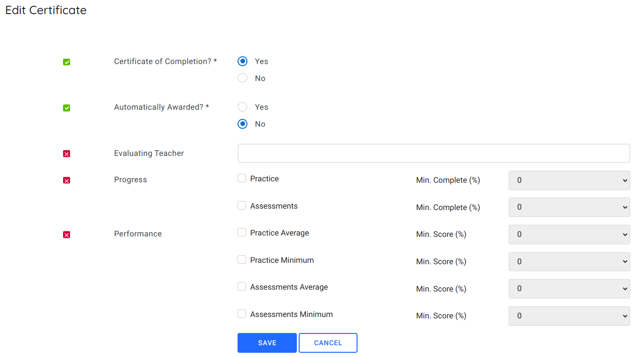This screenshot has width=644, height=357.
Task: Click the SAVE button
Action: [267, 342]
